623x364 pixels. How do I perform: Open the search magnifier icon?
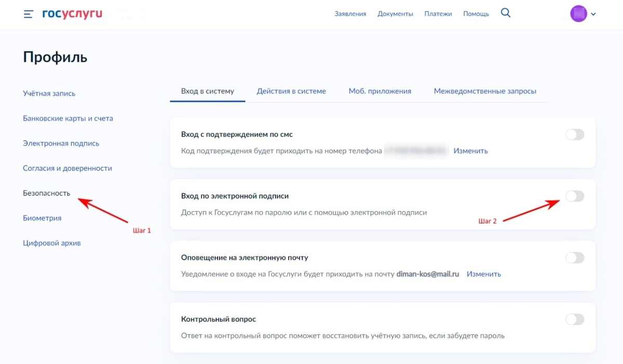point(506,13)
